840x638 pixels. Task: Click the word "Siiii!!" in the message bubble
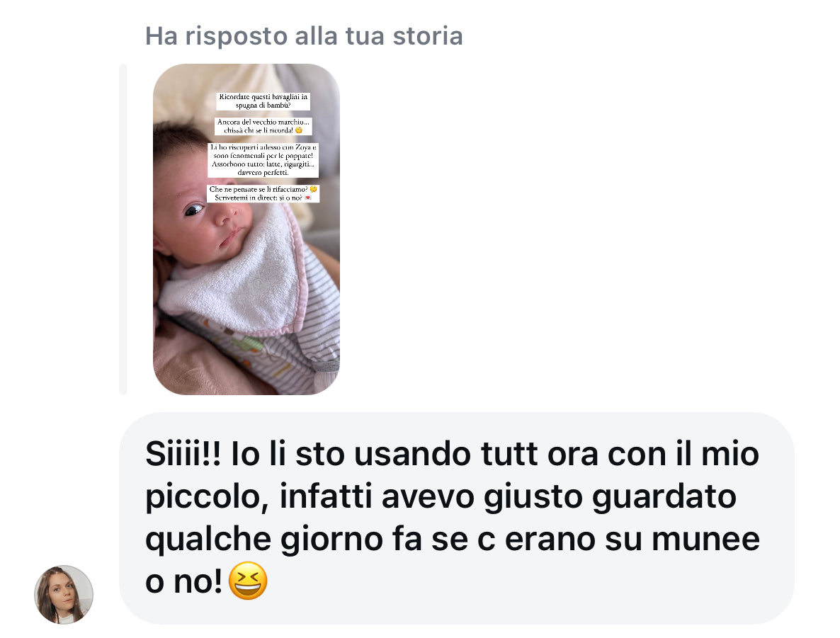183,454
